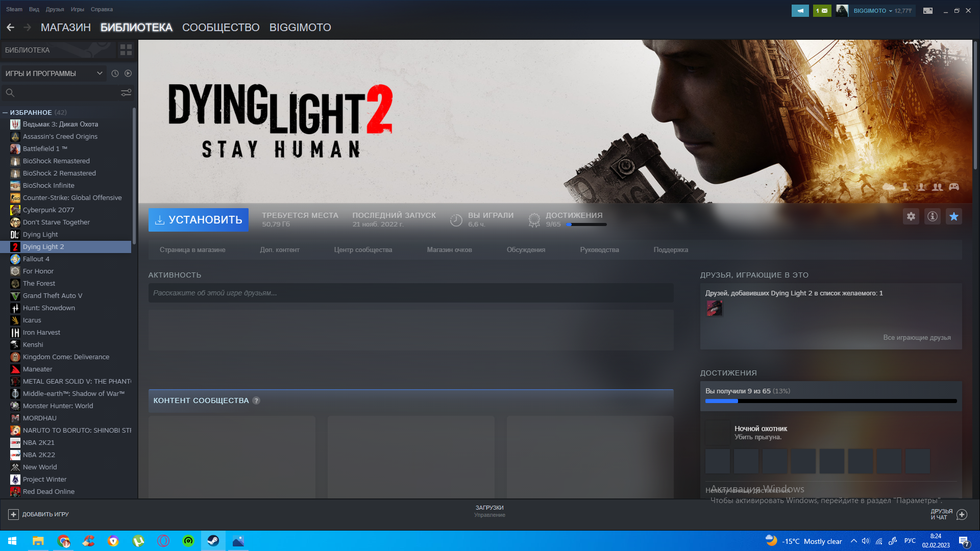
Task: Open the Справка menu
Action: [x=102, y=9]
